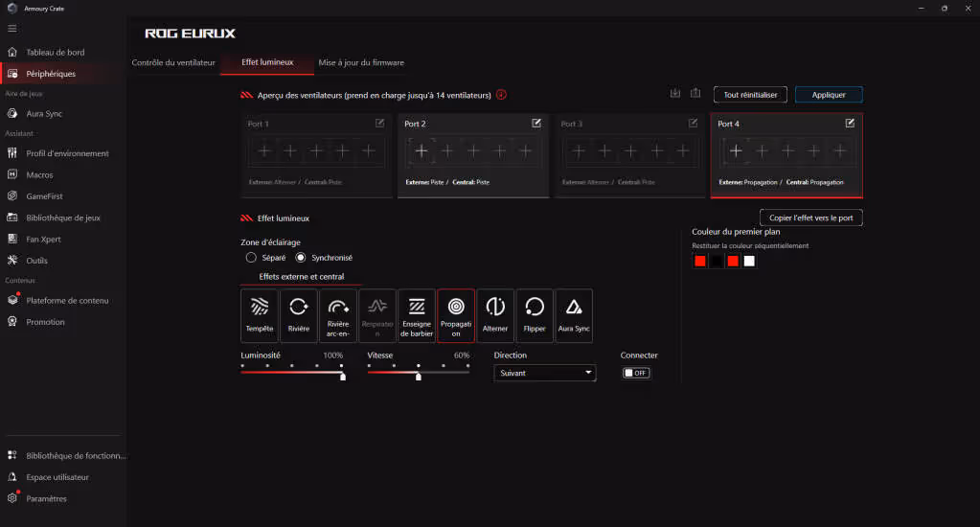Click the import profile icon

pyautogui.click(x=675, y=93)
